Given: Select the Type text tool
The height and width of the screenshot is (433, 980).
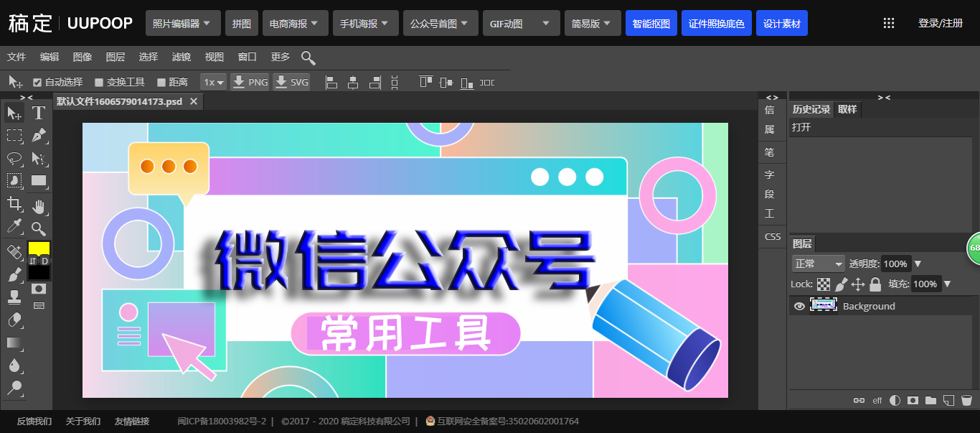Looking at the screenshot, I should (39, 113).
